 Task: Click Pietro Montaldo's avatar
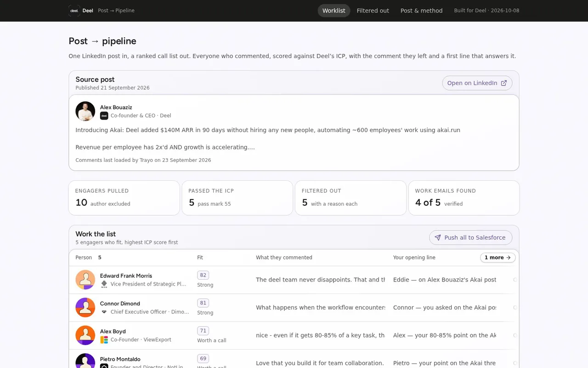click(x=85, y=361)
